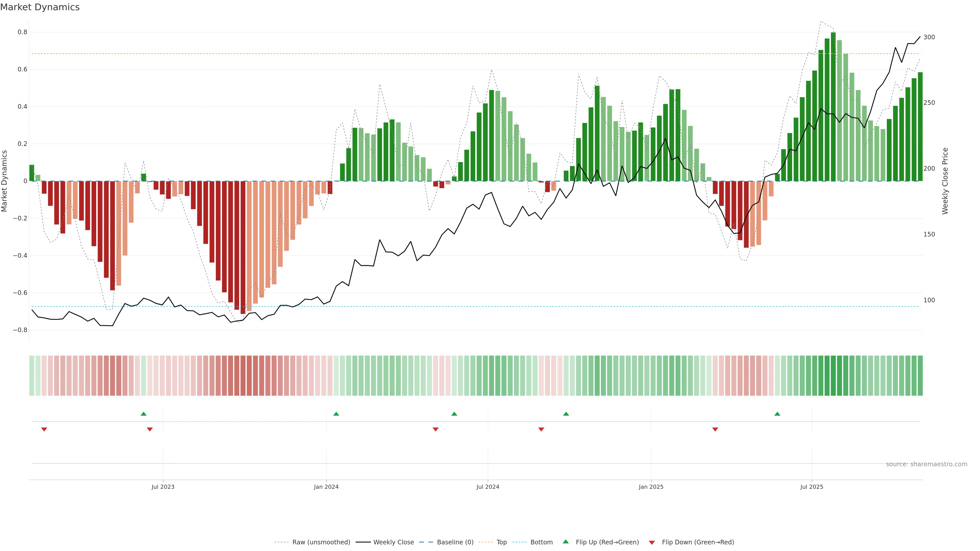
Task: Click the darkest green cell in heatmap strip
Action: point(833,375)
